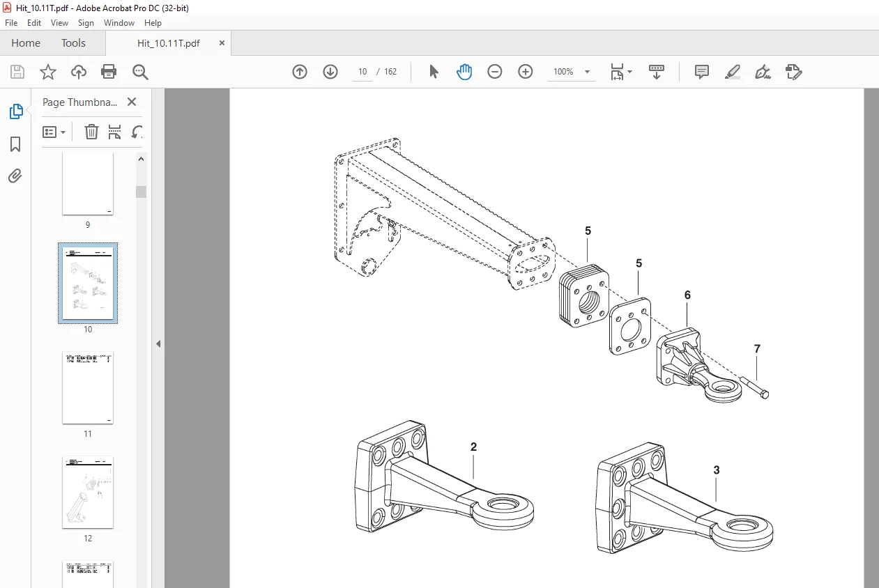Image resolution: width=879 pixels, height=588 pixels.
Task: Click the Save file icon
Action: pos(17,72)
